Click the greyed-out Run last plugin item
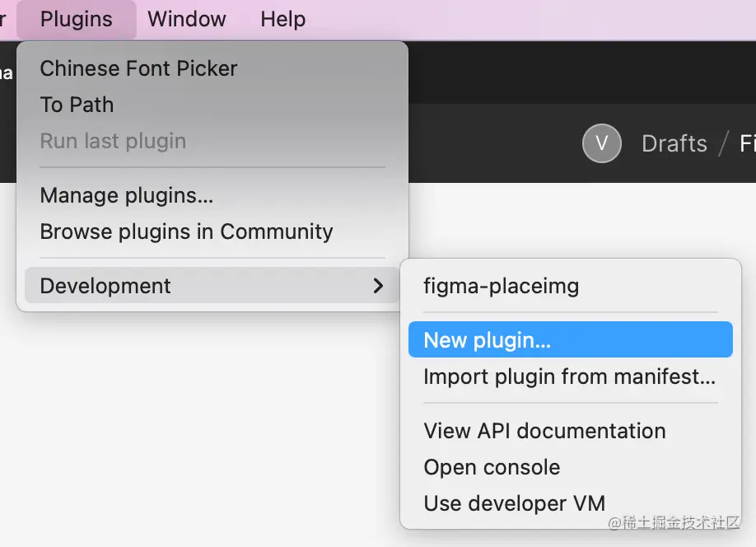Image resolution: width=756 pixels, height=547 pixels. click(113, 141)
